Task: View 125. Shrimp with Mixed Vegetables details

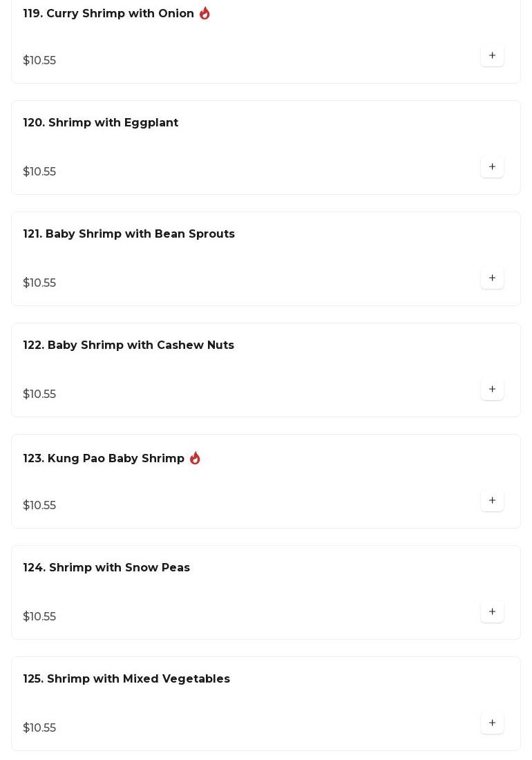Action: pyautogui.click(x=126, y=679)
